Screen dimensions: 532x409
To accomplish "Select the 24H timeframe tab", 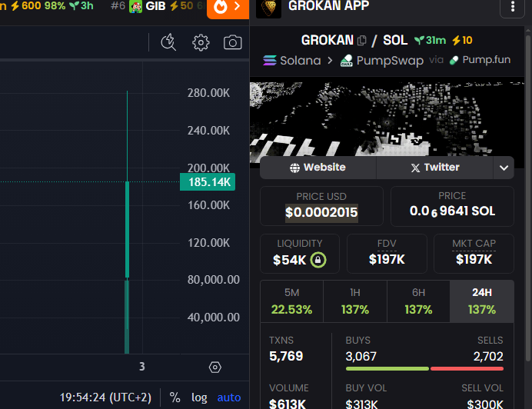I will (x=482, y=301).
